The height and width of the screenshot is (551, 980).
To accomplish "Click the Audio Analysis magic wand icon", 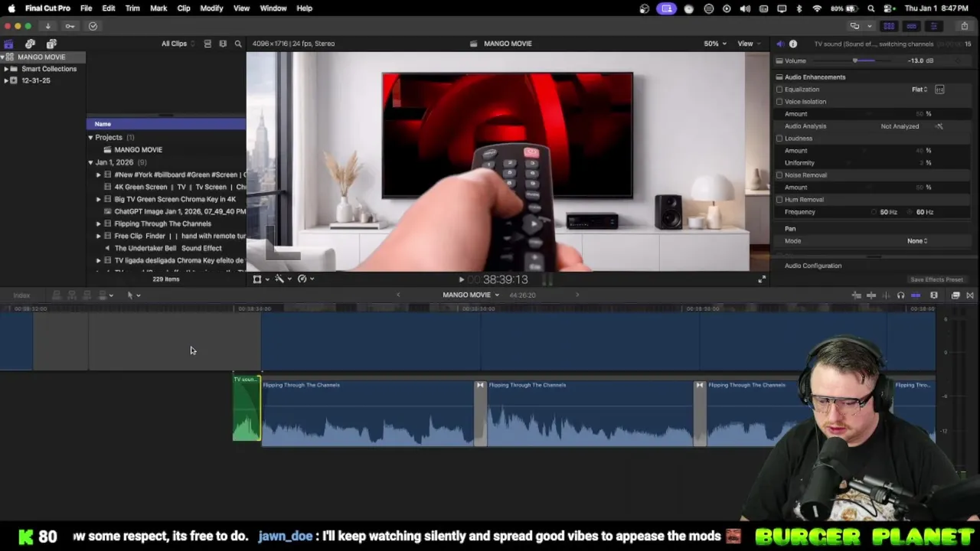I will tap(939, 126).
